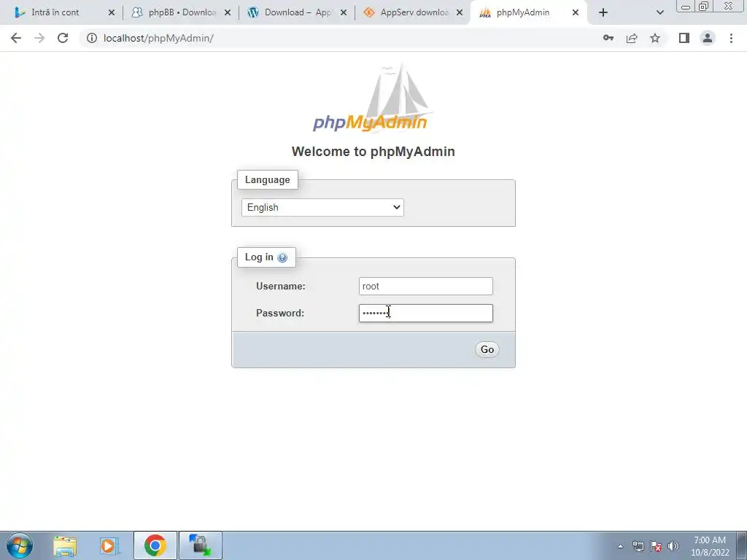Open login help icon next to Log in
This screenshot has width=747, height=560.
coord(282,257)
